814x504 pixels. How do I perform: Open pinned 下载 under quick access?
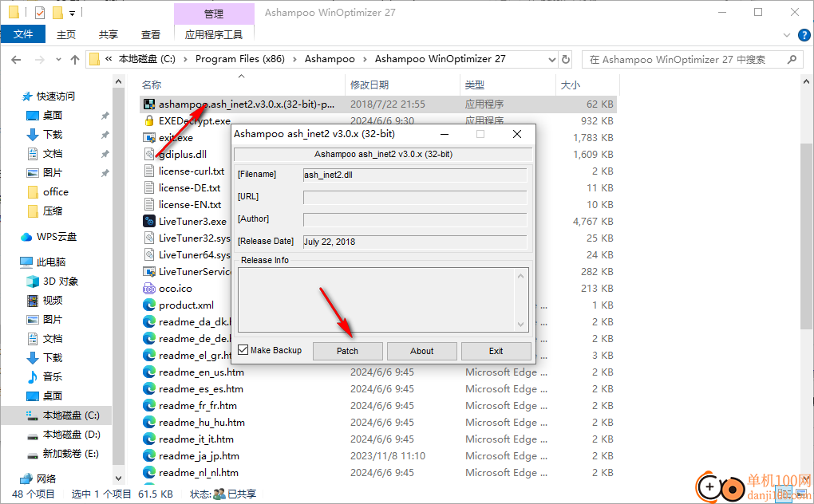[x=53, y=135]
